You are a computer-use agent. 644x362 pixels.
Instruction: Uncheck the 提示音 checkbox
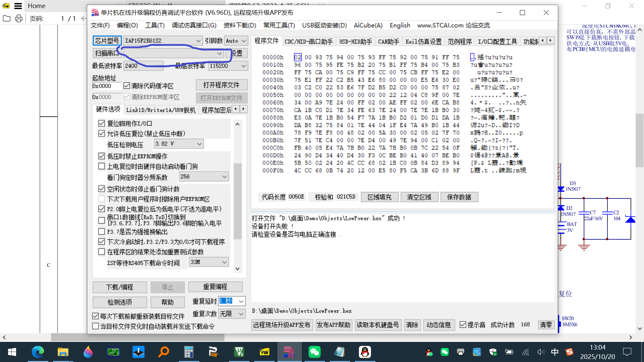463,324
